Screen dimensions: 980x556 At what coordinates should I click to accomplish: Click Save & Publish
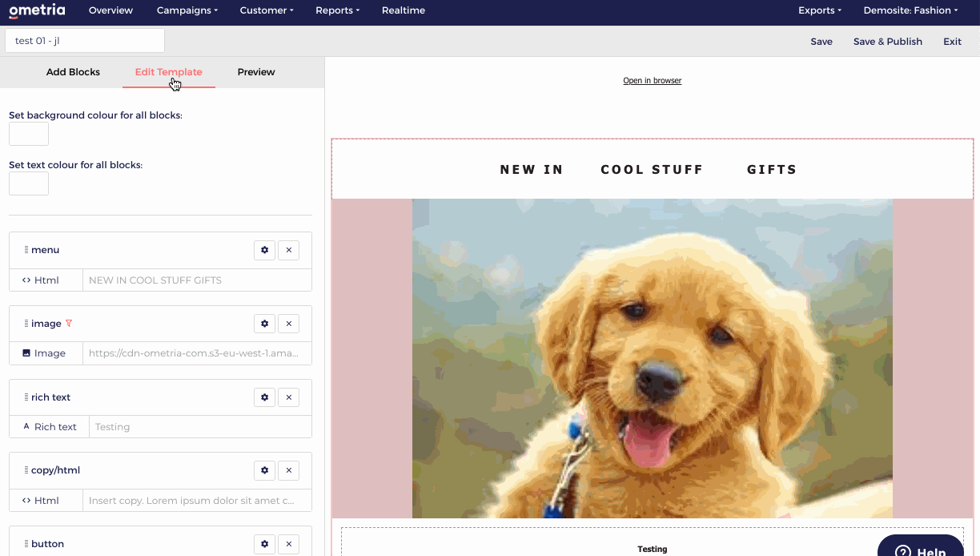tap(888, 42)
